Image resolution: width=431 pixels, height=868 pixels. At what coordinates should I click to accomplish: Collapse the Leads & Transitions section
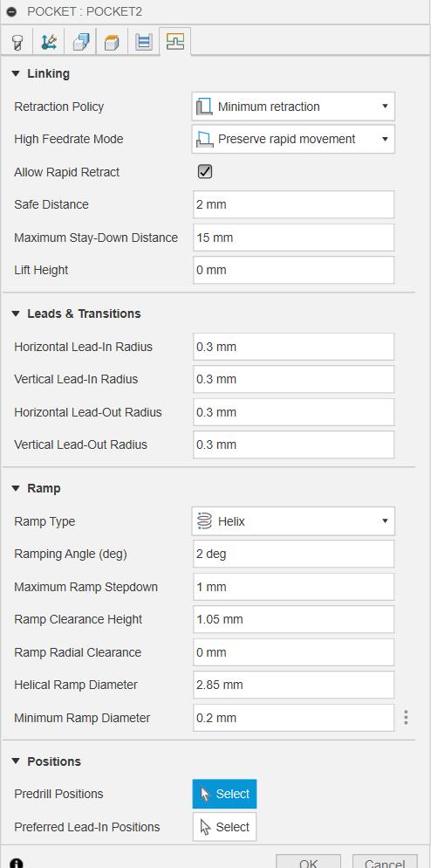click(x=16, y=313)
